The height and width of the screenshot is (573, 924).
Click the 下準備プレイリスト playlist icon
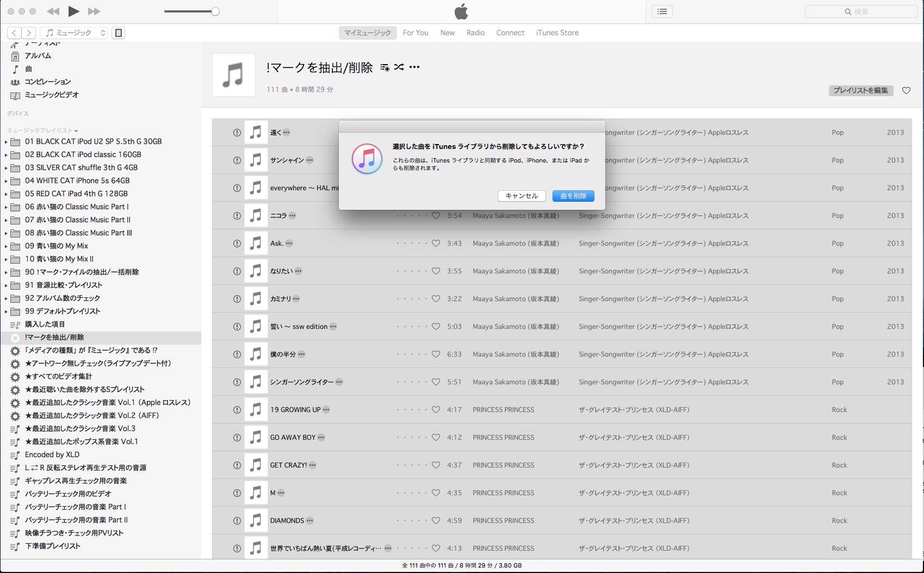[15, 546]
